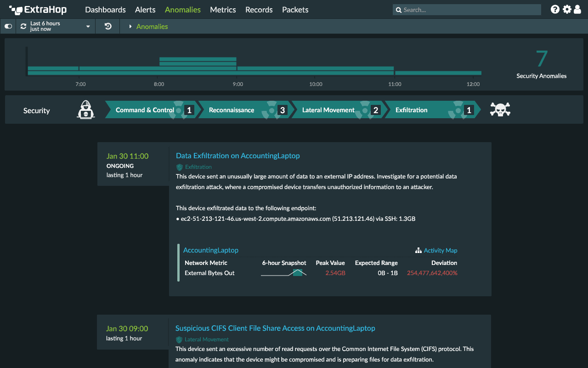Click the Exfiltration count badge 1
This screenshot has width=588, height=368.
point(469,110)
